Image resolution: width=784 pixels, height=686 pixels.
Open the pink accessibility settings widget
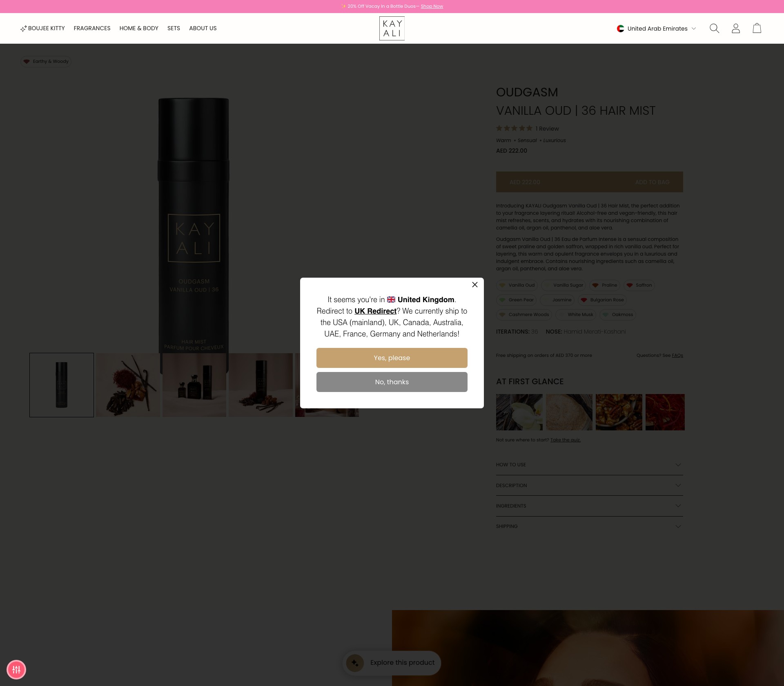coord(16,670)
